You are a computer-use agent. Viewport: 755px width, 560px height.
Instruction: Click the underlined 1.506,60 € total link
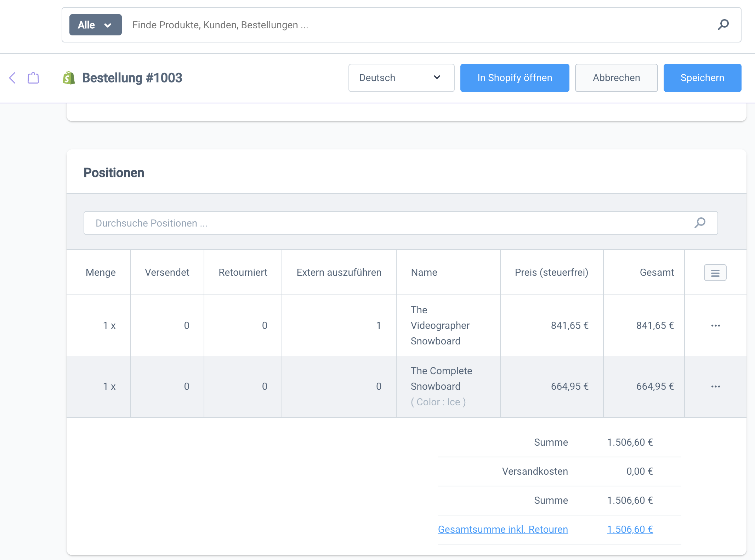click(630, 529)
